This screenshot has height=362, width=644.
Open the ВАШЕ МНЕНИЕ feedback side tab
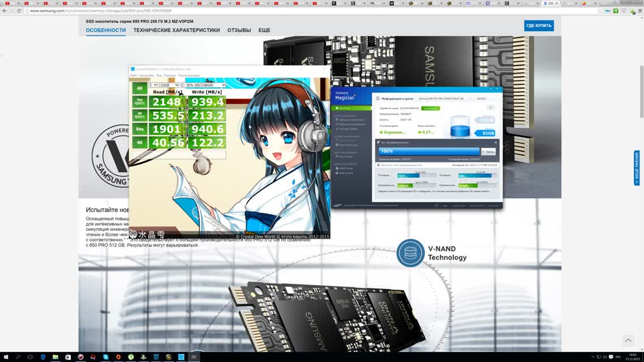(637, 167)
